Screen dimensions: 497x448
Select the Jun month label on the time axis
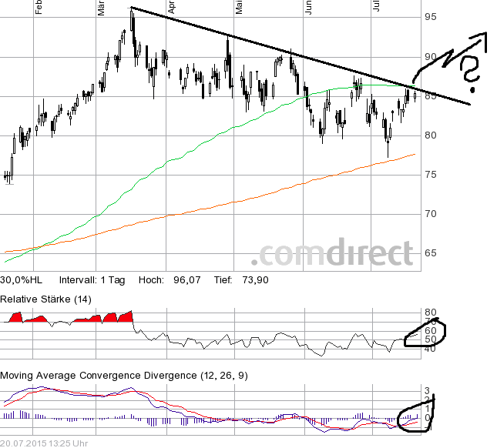pyautogui.click(x=308, y=8)
